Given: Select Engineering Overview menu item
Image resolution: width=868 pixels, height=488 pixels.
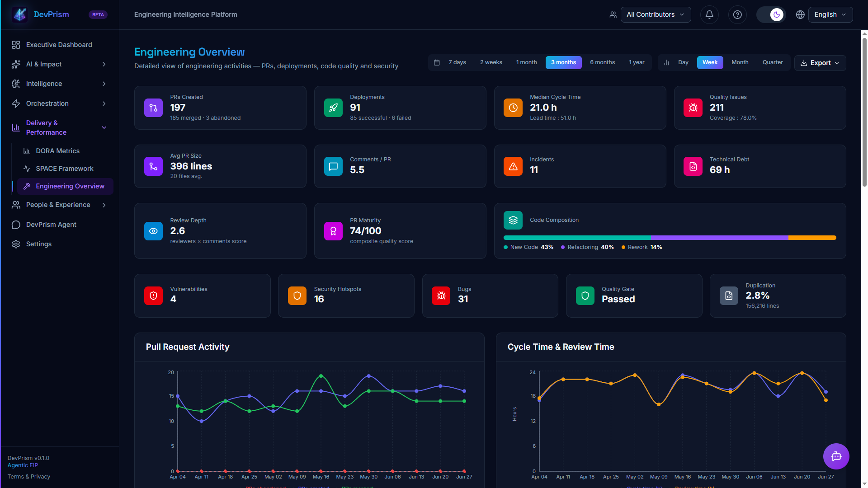Looking at the screenshot, I should click(65, 186).
